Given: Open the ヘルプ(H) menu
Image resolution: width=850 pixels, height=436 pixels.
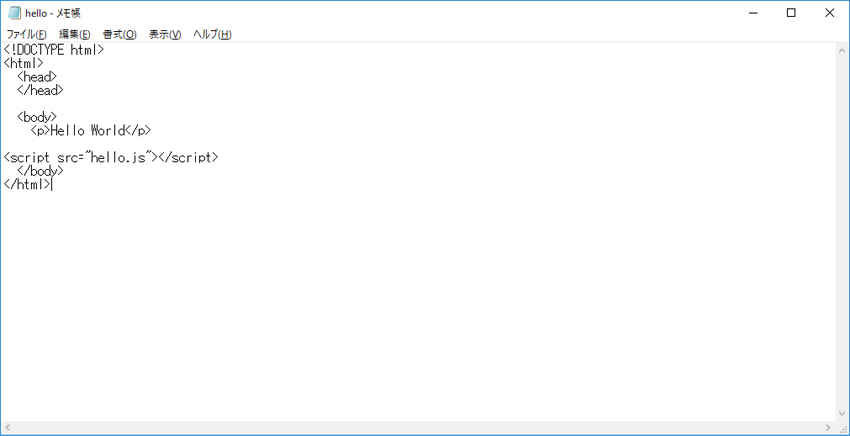Looking at the screenshot, I should tap(212, 34).
